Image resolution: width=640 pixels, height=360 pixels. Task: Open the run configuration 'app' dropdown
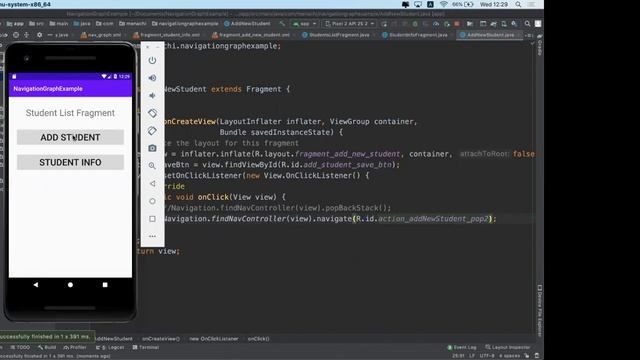point(304,24)
